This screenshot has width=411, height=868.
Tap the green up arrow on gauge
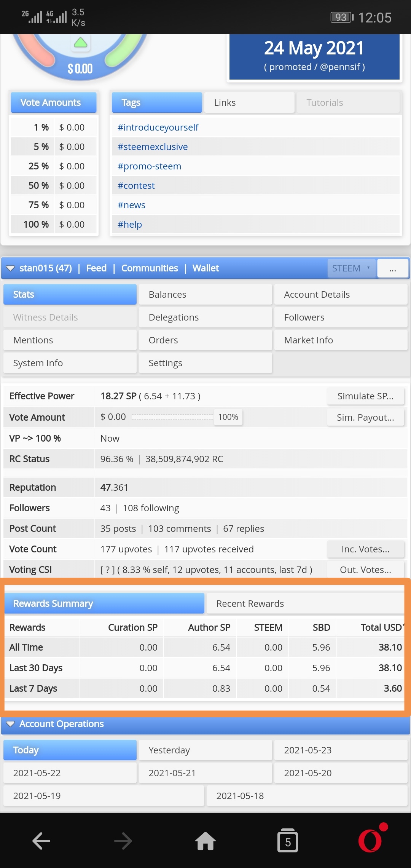click(80, 42)
